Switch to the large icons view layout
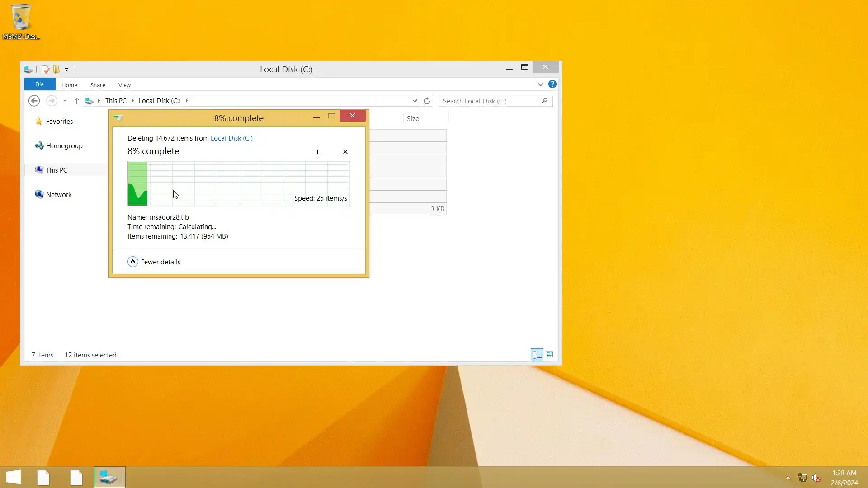 pos(549,355)
